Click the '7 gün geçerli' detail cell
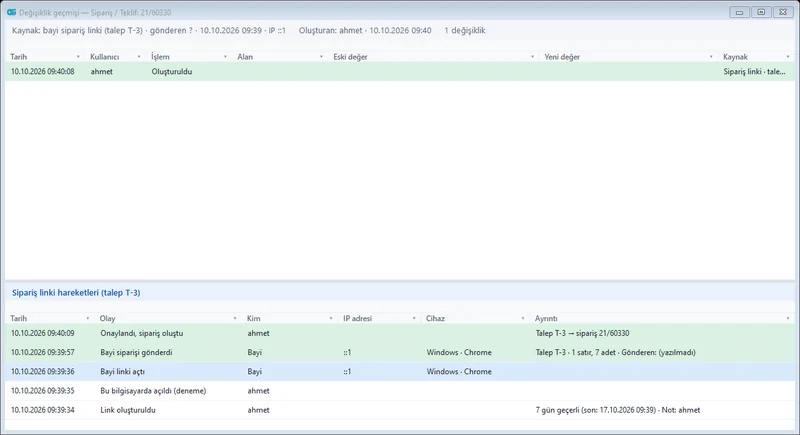 (617, 410)
